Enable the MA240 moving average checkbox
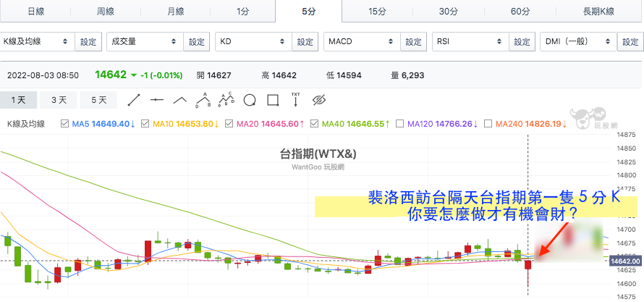 click(488, 123)
